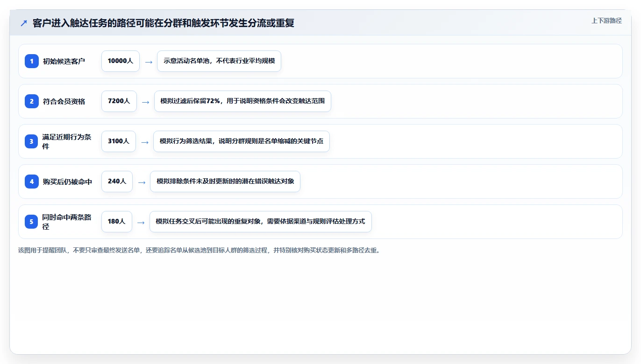Click the arrow after 3100人
This screenshot has width=641, height=364.
tap(145, 142)
